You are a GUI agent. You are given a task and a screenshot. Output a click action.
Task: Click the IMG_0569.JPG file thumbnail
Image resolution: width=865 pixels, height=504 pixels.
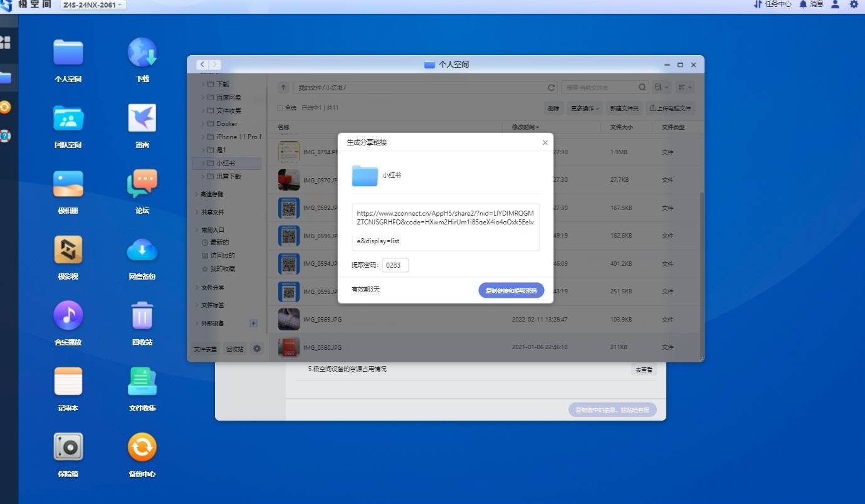tap(289, 319)
